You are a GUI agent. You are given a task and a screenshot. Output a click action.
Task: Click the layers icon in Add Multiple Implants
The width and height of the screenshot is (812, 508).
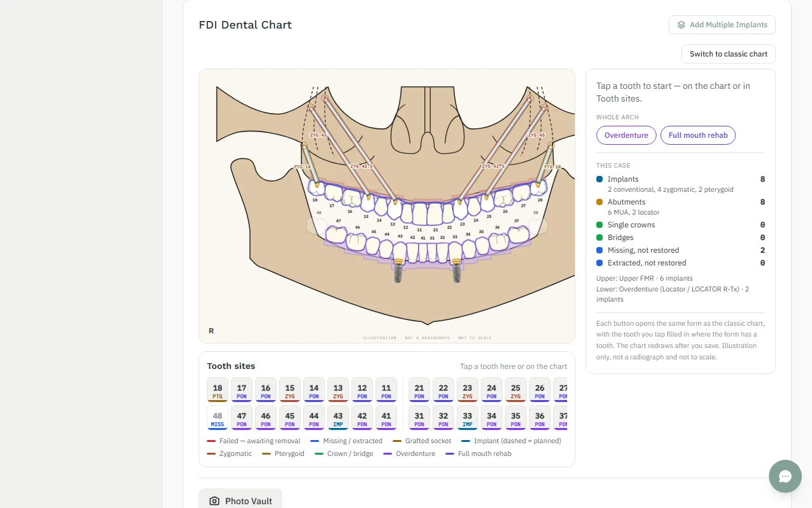pos(681,25)
